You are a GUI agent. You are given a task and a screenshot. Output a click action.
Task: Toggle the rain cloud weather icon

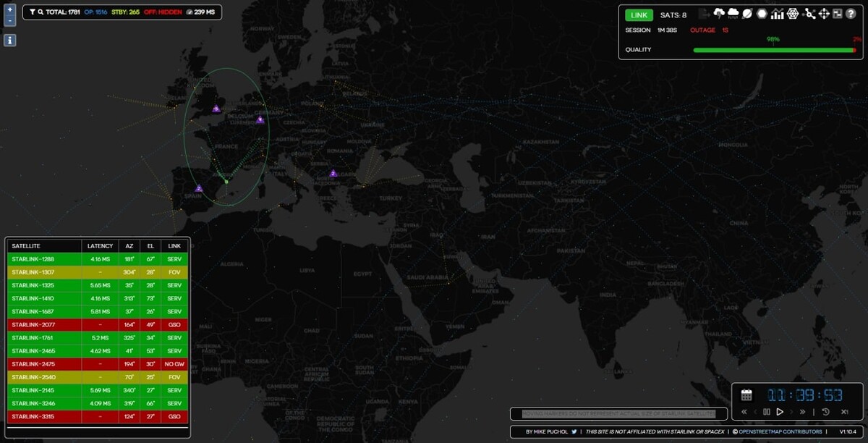pos(733,14)
